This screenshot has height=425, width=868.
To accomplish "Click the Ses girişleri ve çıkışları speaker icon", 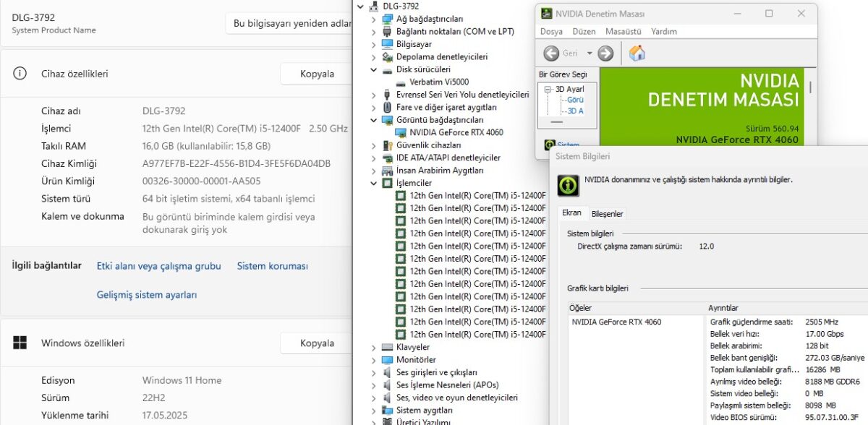I will [x=388, y=372].
